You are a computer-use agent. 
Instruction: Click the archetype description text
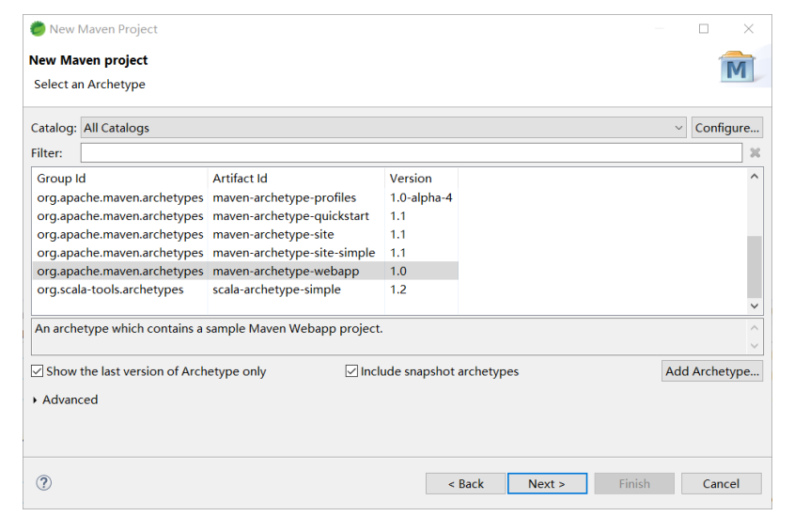click(209, 329)
